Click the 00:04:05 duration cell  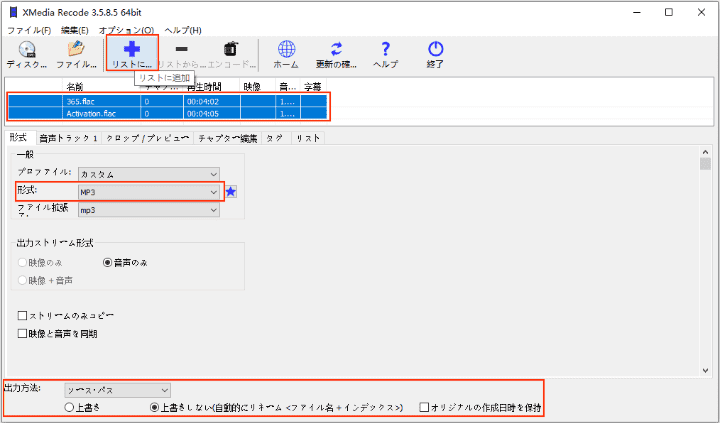pos(211,113)
